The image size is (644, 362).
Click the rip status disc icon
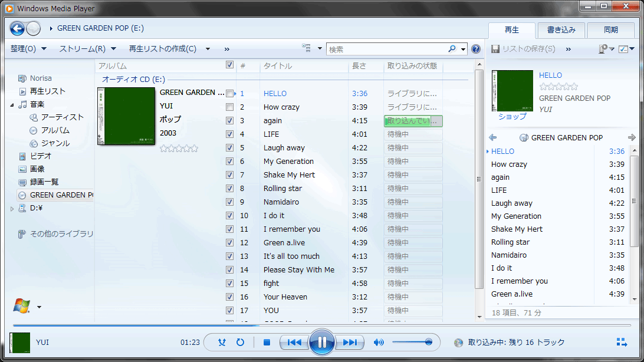point(458,343)
